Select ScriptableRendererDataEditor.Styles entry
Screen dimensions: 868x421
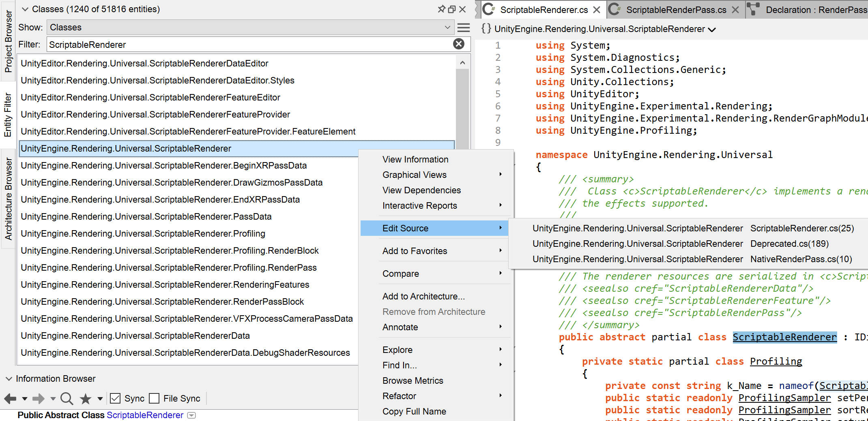click(x=237, y=80)
